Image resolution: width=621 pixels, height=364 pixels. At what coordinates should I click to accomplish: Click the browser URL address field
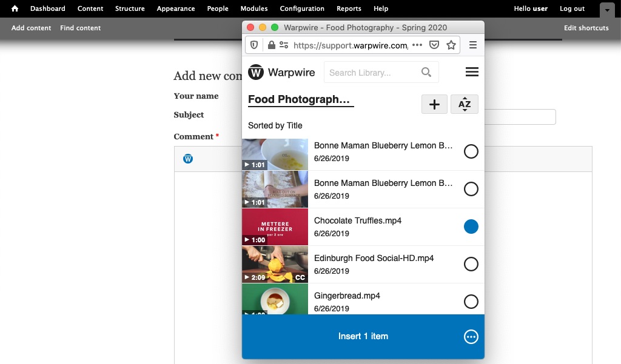(351, 45)
